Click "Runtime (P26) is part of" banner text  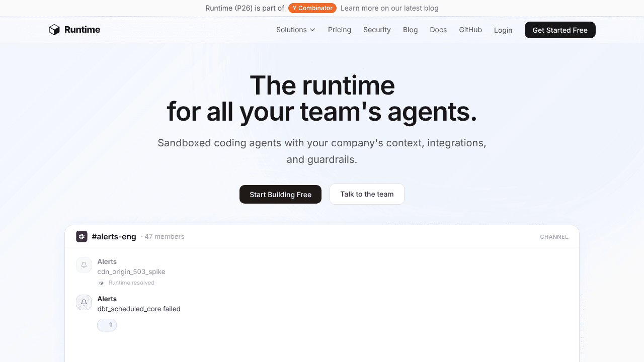pos(245,8)
